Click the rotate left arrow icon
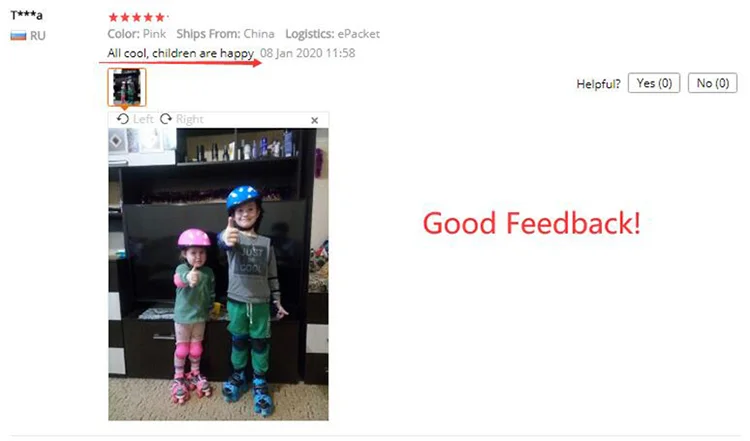The image size is (750, 441). (x=123, y=119)
